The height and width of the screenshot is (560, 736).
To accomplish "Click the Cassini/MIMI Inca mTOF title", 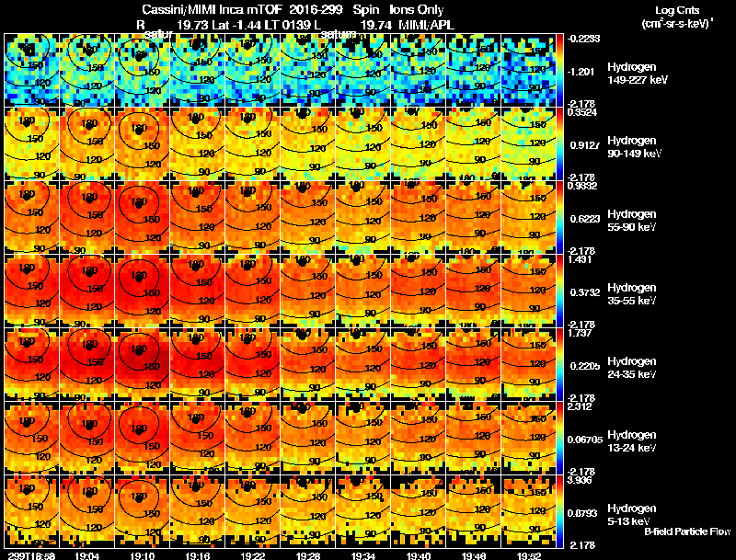I will (212, 9).
